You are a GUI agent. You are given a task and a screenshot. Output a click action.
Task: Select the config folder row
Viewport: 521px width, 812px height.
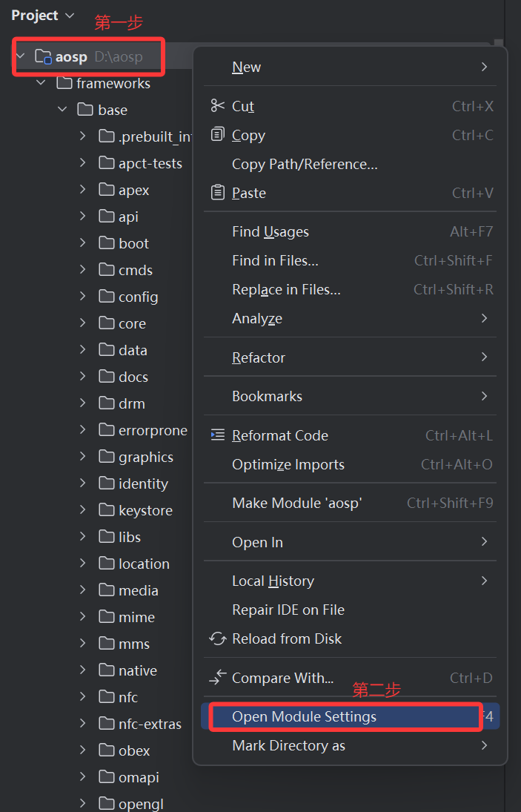click(x=96, y=297)
